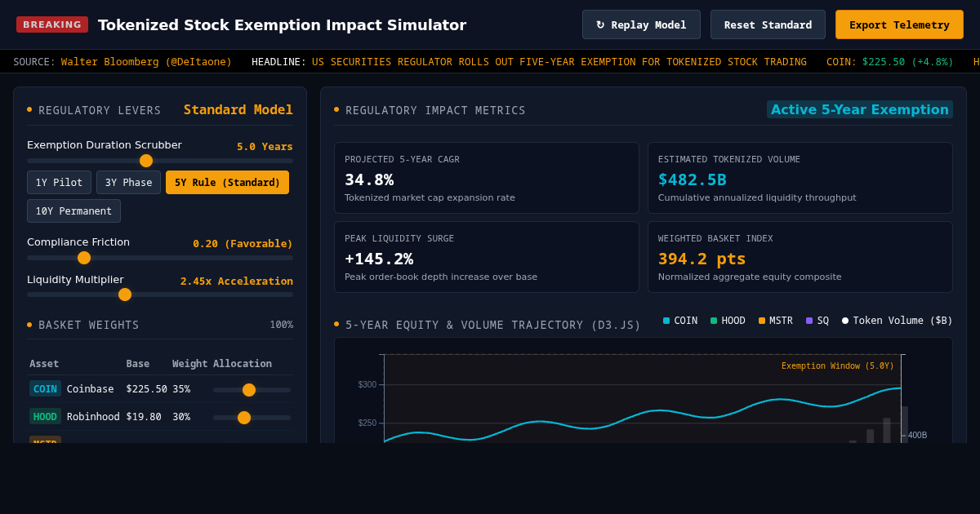Click the Allocation column header
Image resolution: width=980 pixels, height=514 pixels.
pos(243,363)
